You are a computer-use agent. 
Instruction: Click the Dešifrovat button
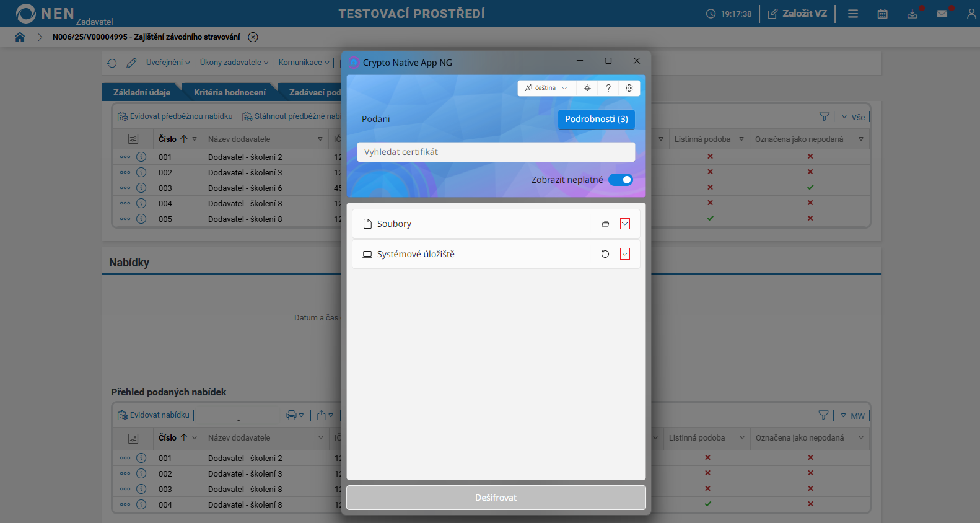496,498
